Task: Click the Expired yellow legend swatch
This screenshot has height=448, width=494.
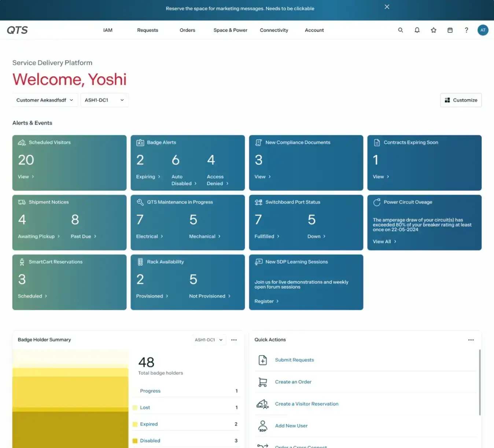Action: (x=135, y=424)
